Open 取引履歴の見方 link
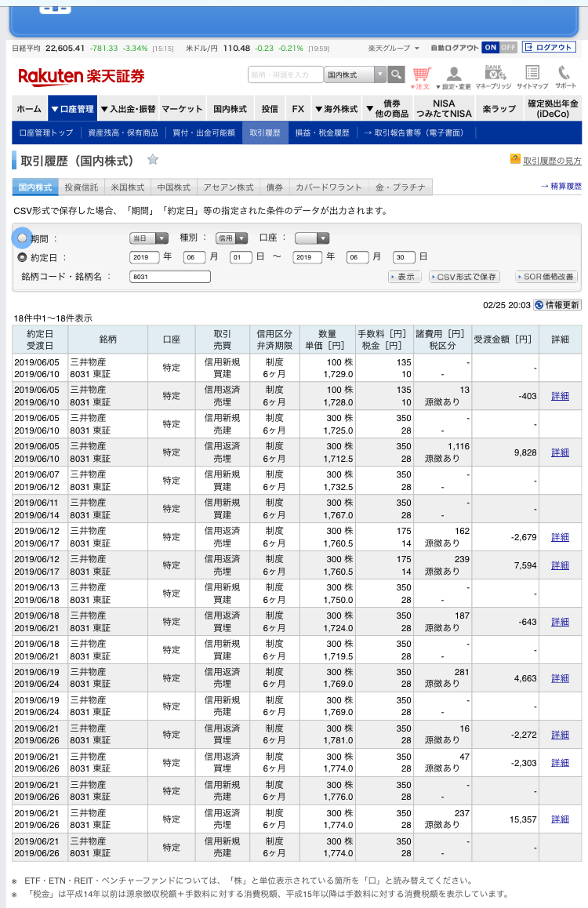Viewport: 588px width, 908px height. coord(552,161)
